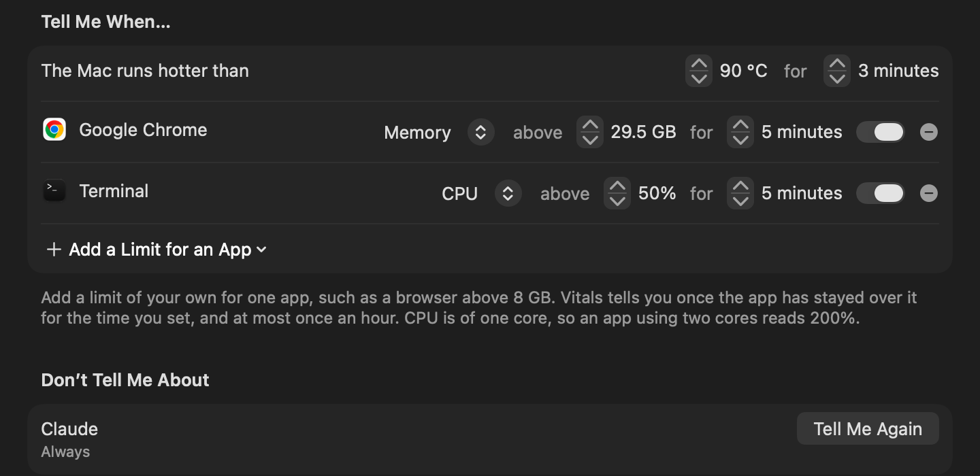Toggle the Google Chrome limit switch

click(x=881, y=132)
